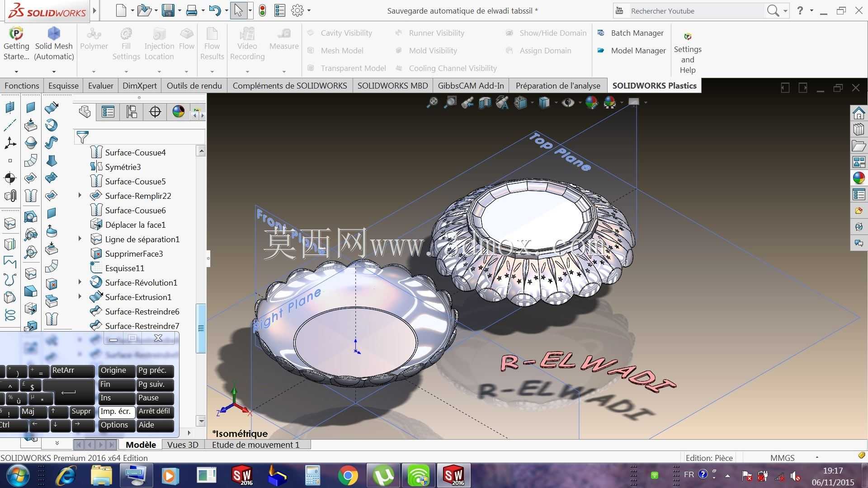Viewport: 868px width, 488px height.
Task: Open the Vues 3D tab
Action: pyautogui.click(x=183, y=445)
